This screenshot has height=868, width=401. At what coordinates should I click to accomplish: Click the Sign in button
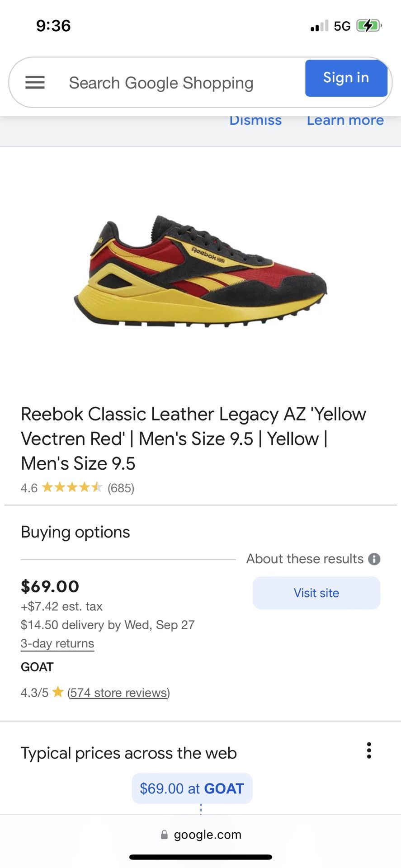pyautogui.click(x=346, y=78)
